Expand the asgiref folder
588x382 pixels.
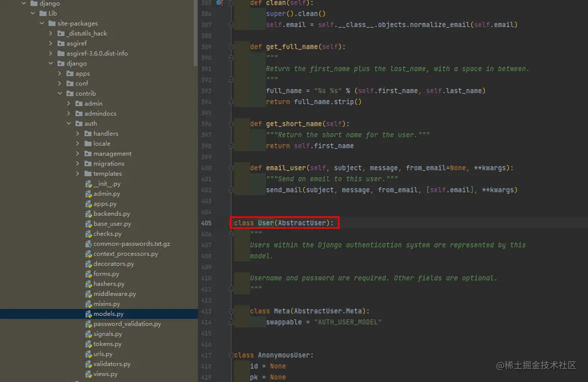(50, 43)
